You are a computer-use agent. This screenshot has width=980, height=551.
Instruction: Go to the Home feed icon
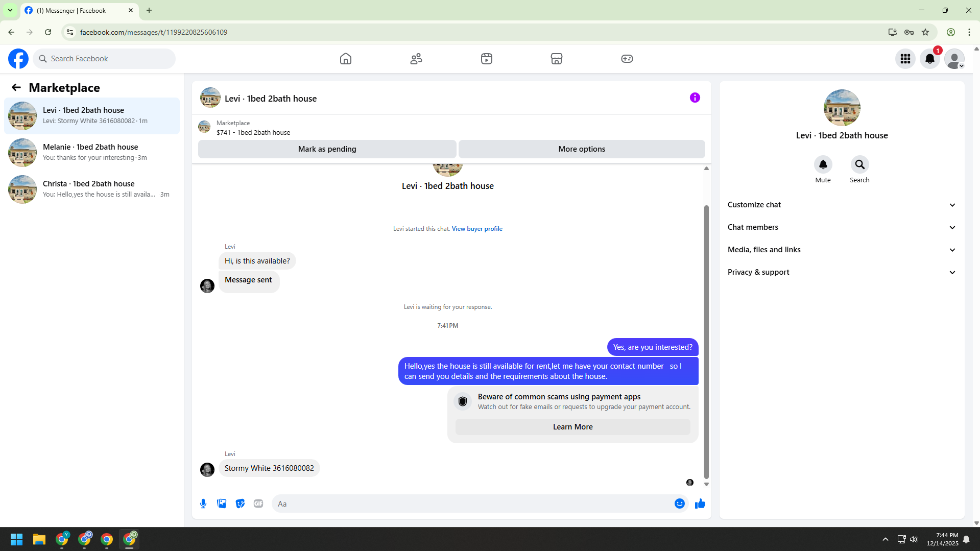[346, 59]
